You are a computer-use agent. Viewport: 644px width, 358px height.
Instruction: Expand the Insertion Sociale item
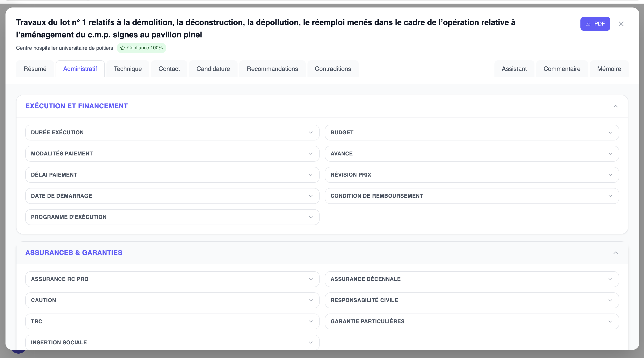[172, 343]
